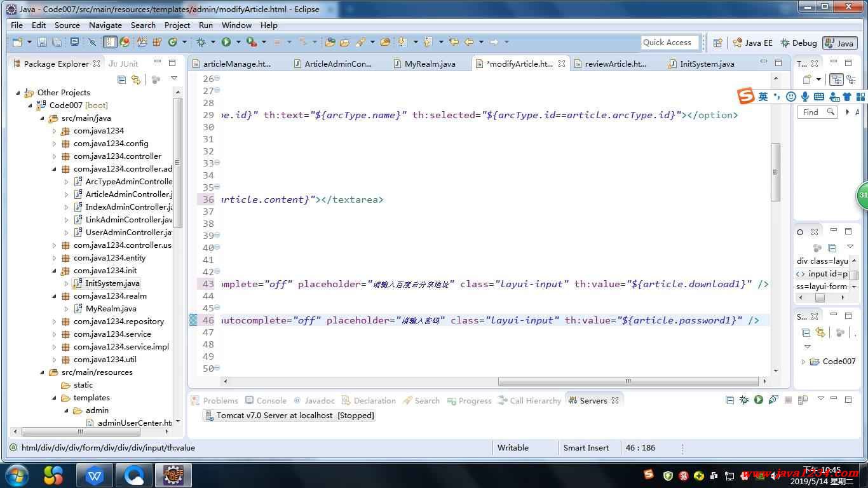Open the Project menu

coord(177,25)
